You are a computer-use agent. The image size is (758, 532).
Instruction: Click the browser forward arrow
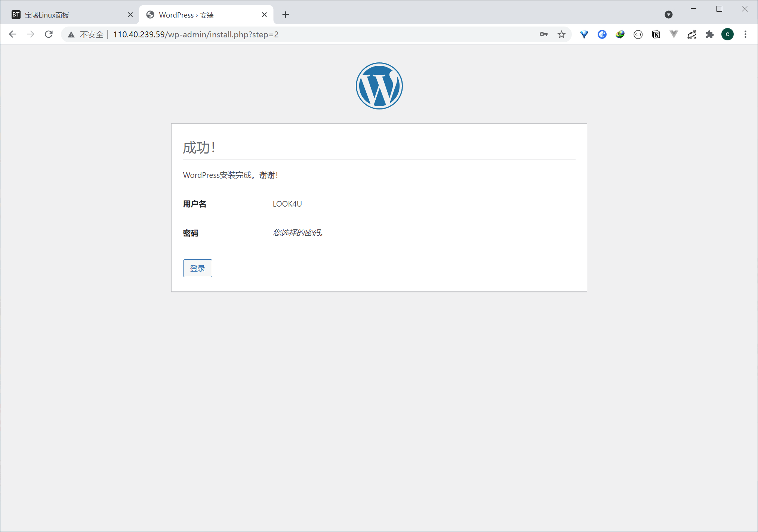coord(31,34)
